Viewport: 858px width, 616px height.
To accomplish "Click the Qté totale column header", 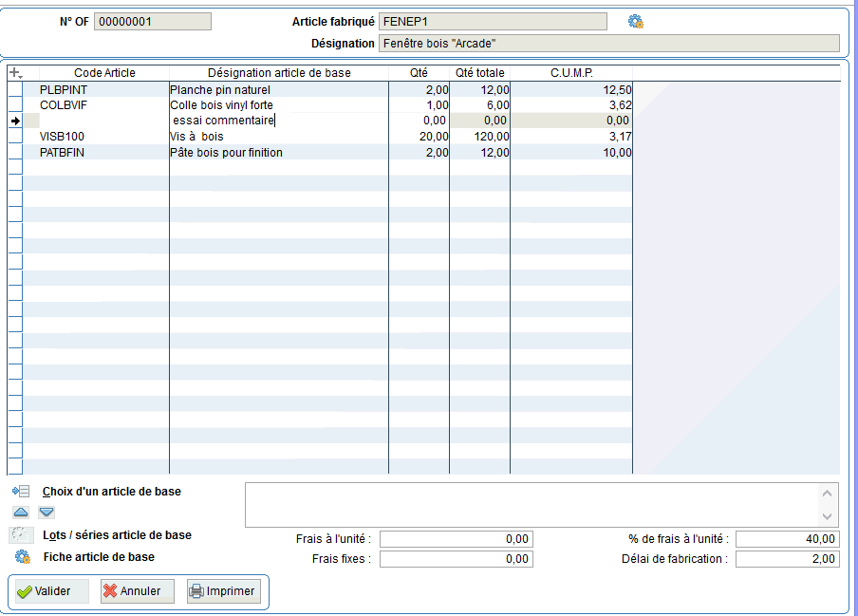I will [x=480, y=73].
